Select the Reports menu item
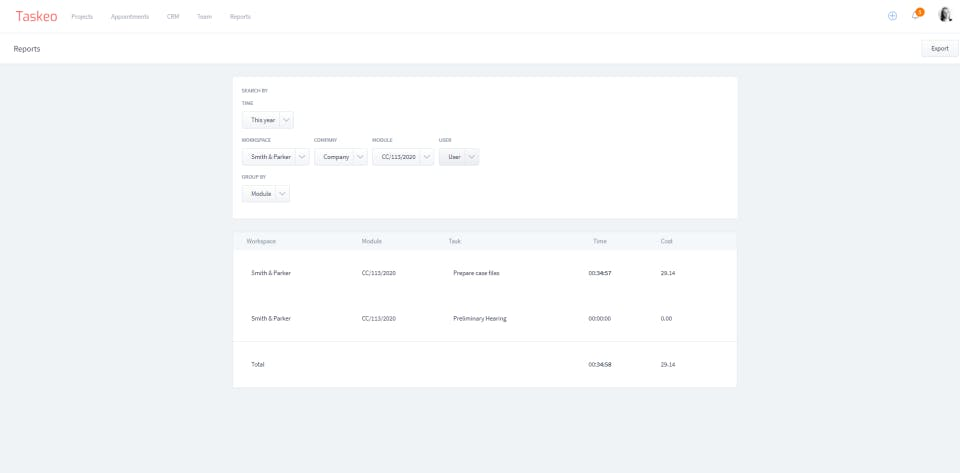 (x=240, y=17)
